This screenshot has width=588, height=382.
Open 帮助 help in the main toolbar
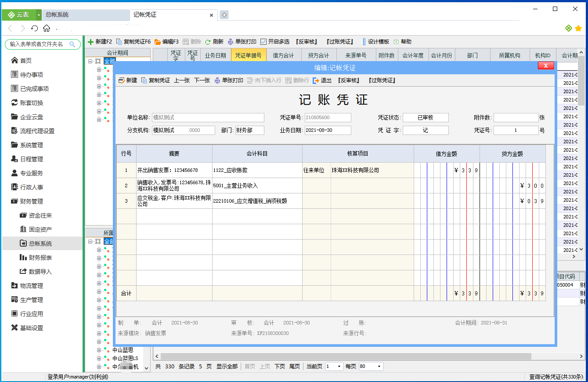point(402,42)
